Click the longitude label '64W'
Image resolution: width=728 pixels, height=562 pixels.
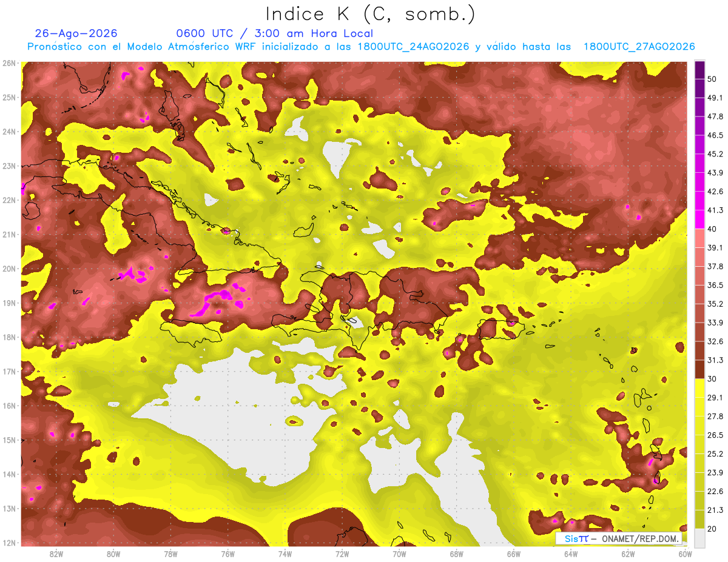point(571,554)
